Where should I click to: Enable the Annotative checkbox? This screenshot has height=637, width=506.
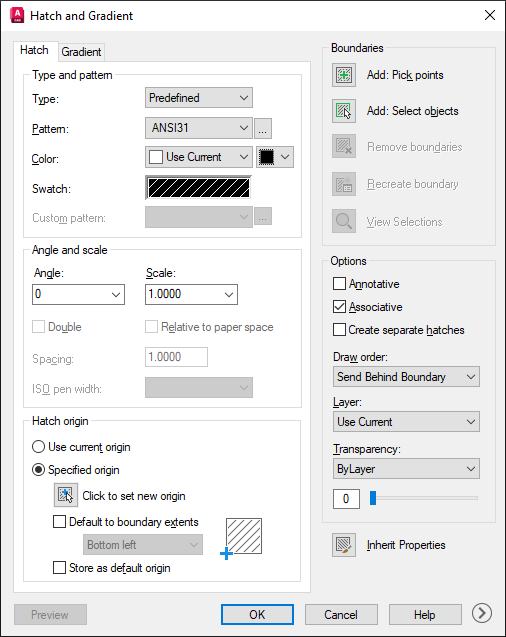(x=339, y=284)
